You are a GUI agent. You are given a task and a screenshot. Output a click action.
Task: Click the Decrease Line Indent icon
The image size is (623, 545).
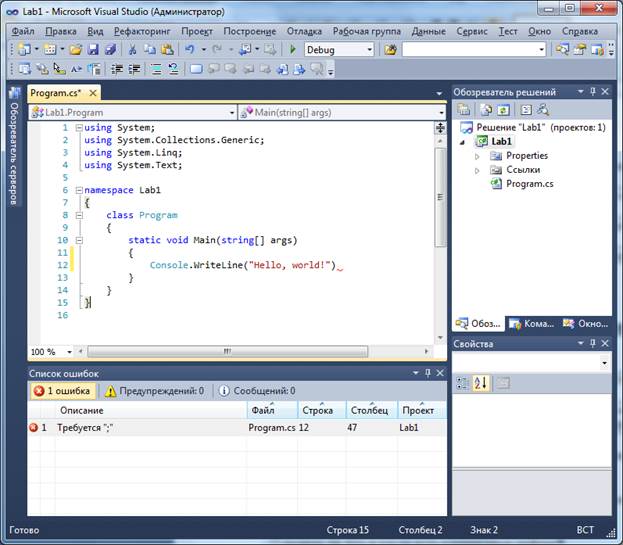(x=116, y=69)
